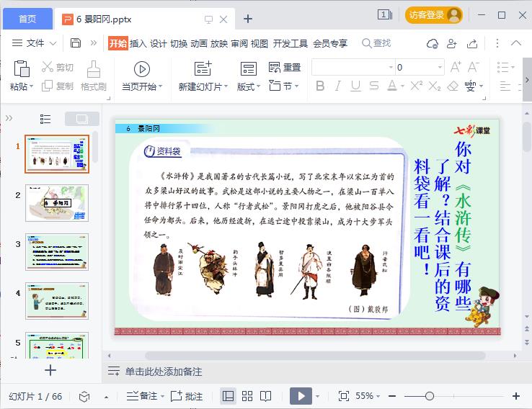Select the Start (开始) ribbon tab
Image resolution: width=532 pixels, height=409 pixels.
(x=118, y=43)
